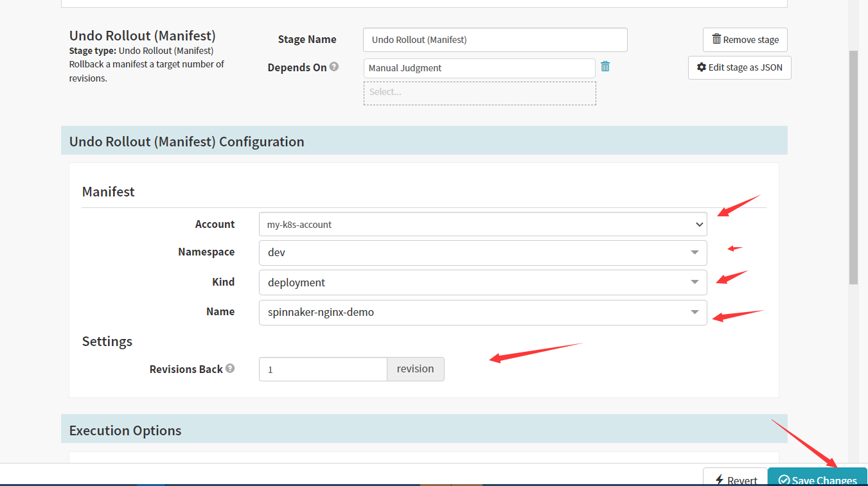This screenshot has width=868, height=486.
Task: Click the page's vertical scrollbar
Action: click(853, 167)
